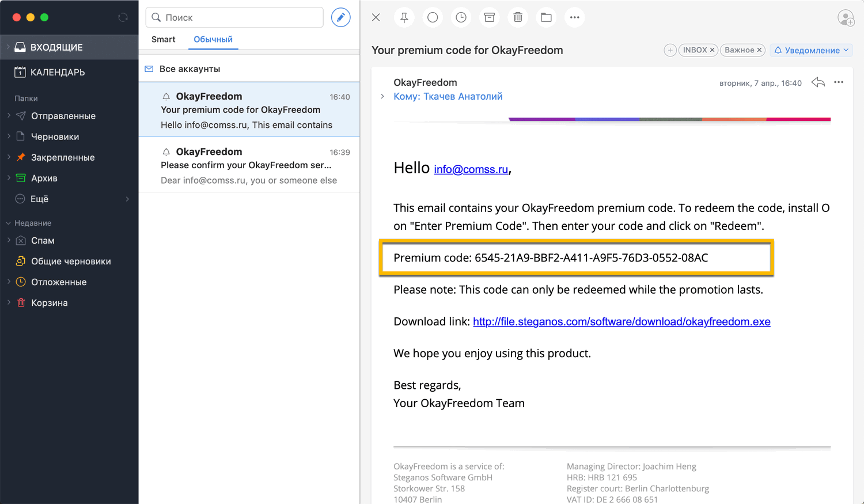Expand the Отправленные folder chevron
864x504 pixels.
pos(8,116)
